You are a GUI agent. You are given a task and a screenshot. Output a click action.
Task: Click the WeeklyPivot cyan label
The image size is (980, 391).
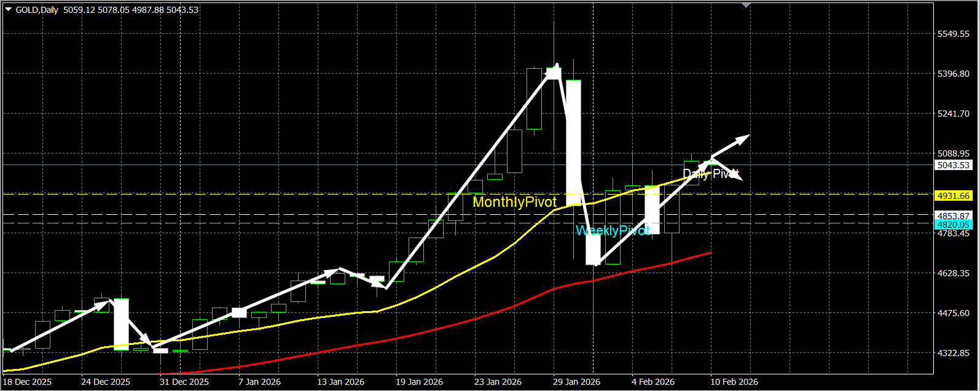[612, 231]
